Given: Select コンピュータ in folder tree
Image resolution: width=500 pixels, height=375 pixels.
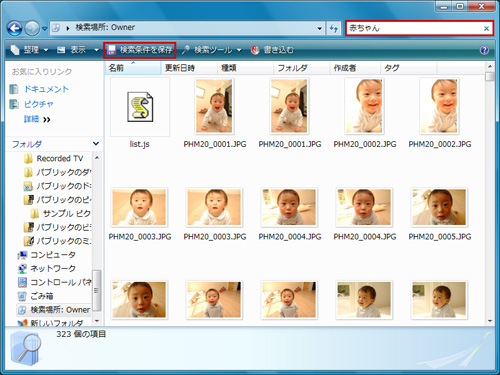Looking at the screenshot, I should [x=53, y=255].
